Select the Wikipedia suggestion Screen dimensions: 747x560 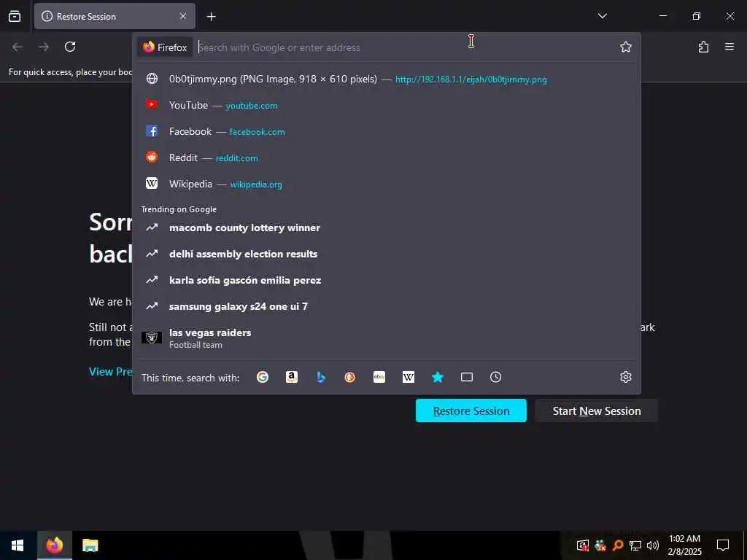387,184
